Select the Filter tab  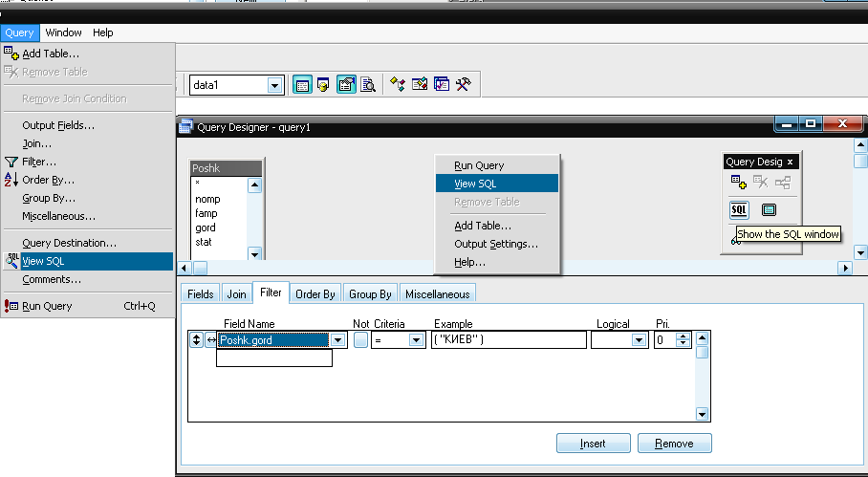tap(271, 293)
